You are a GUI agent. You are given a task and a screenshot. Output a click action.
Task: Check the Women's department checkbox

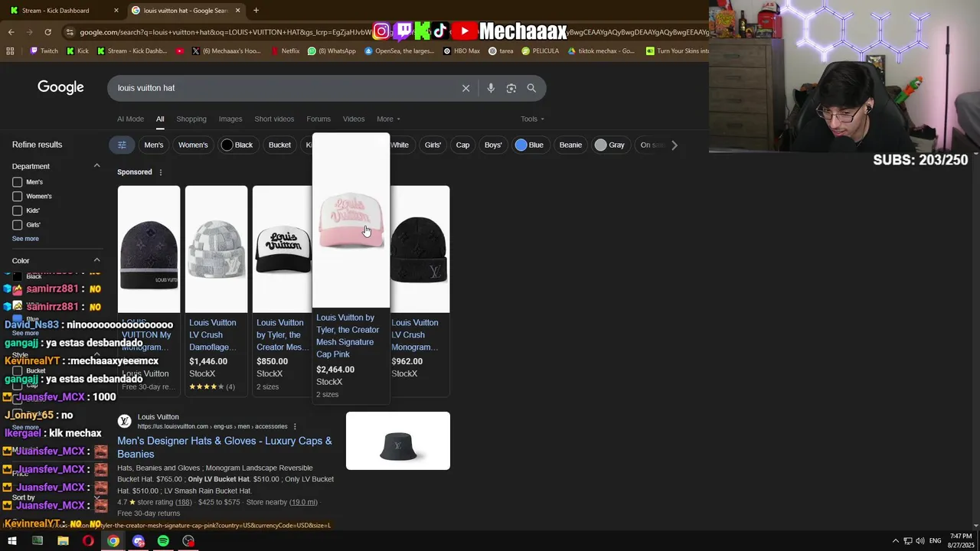(17, 196)
